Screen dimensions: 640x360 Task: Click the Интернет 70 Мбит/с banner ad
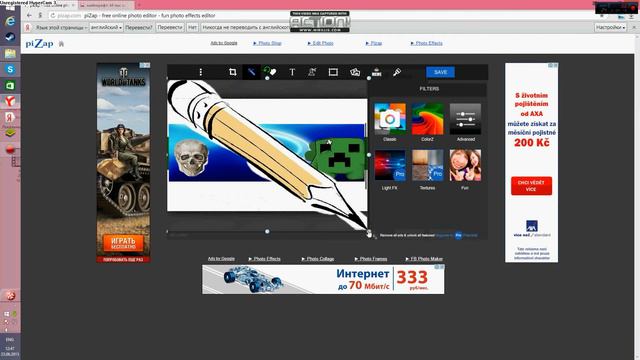coord(323,279)
